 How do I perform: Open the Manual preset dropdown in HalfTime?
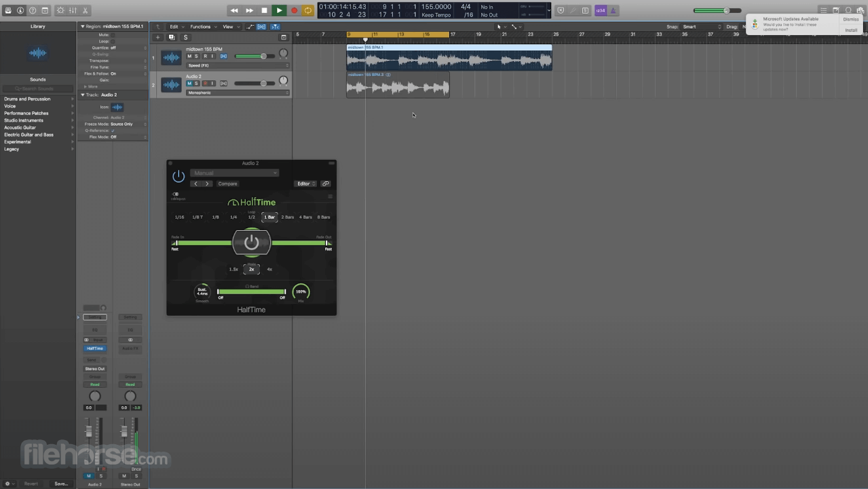234,173
